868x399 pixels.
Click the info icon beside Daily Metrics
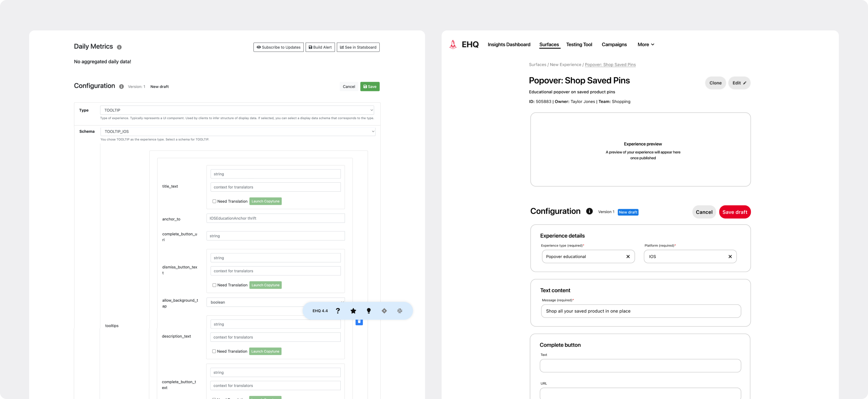pos(119,47)
